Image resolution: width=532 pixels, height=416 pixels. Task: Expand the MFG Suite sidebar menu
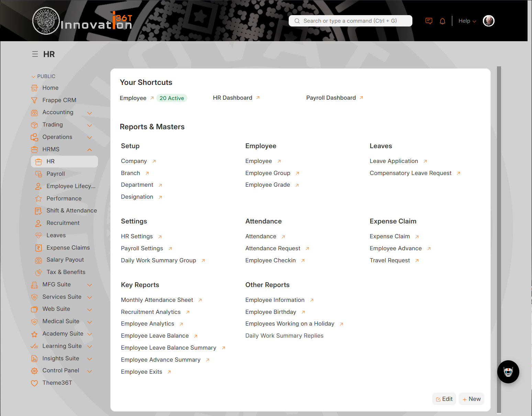pos(89,285)
